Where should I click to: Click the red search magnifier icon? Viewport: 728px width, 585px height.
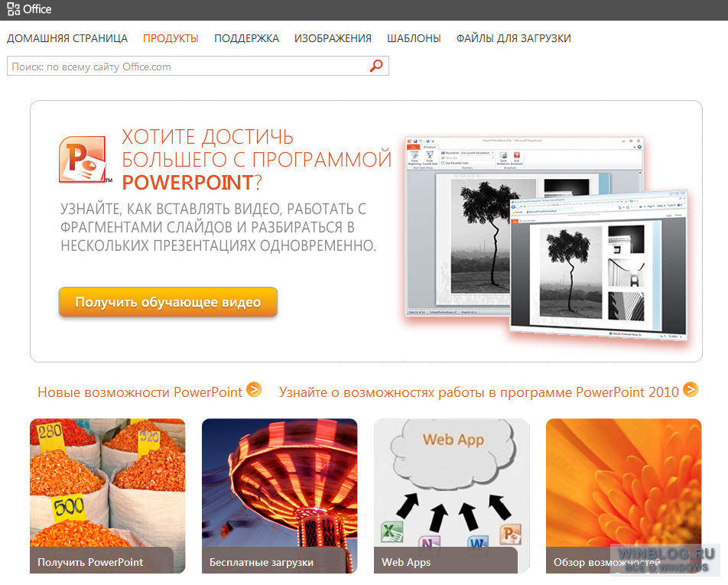[376, 66]
